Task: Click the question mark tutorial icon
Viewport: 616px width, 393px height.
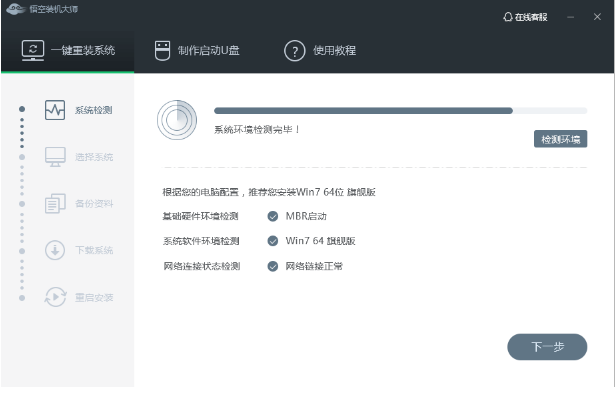Action: pyautogui.click(x=295, y=51)
